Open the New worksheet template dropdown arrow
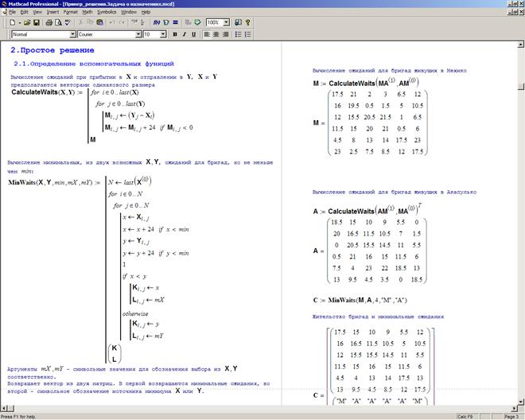 tap(19, 22)
